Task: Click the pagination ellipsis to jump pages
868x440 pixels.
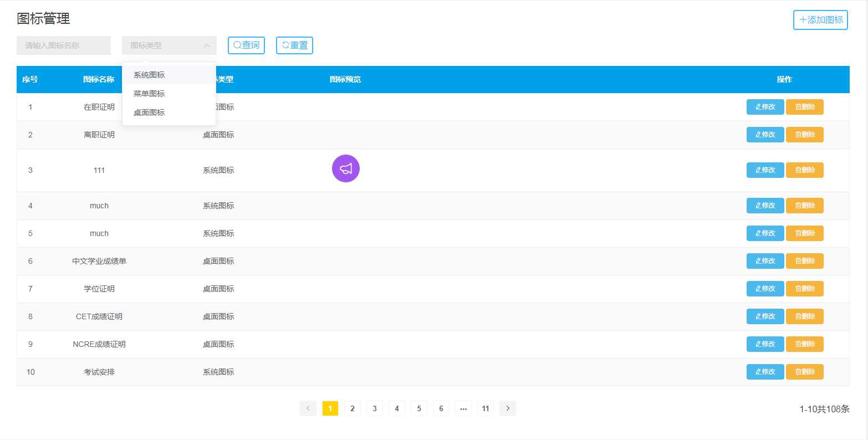Action: (463, 408)
